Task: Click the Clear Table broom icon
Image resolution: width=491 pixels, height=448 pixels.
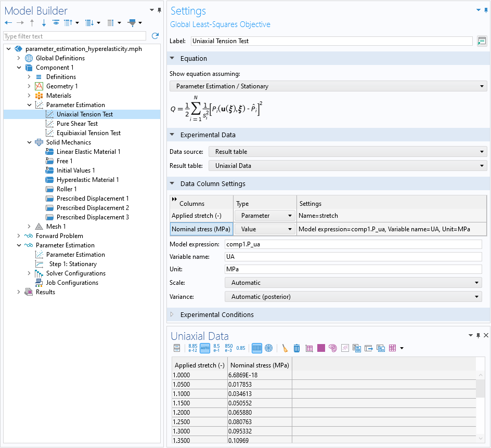Action: coord(285,348)
